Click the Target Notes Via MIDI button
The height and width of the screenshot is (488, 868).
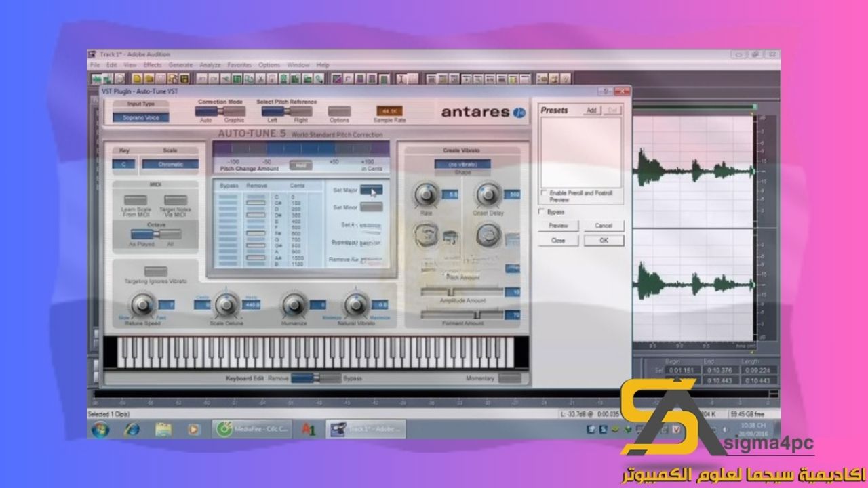175,201
